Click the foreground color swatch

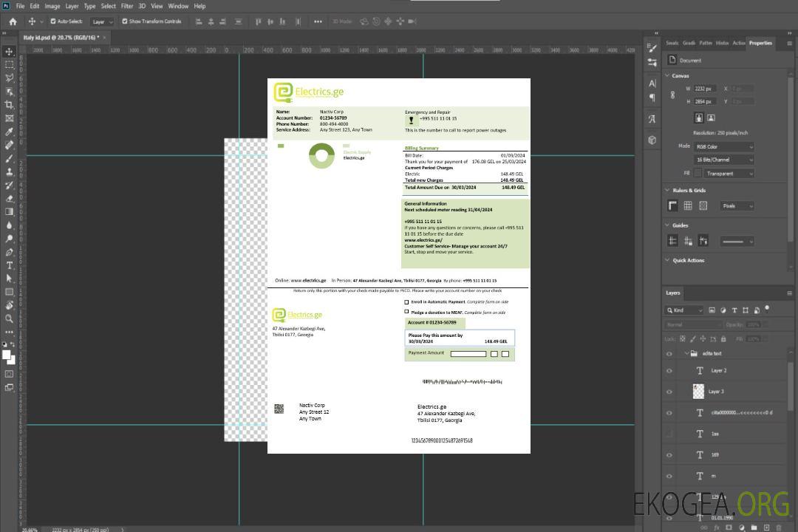(6, 354)
